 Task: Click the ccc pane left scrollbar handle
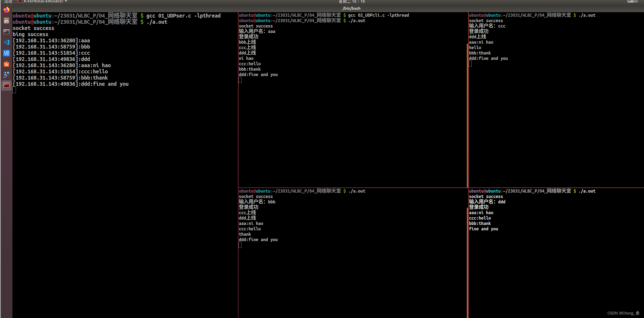[x=468, y=115]
